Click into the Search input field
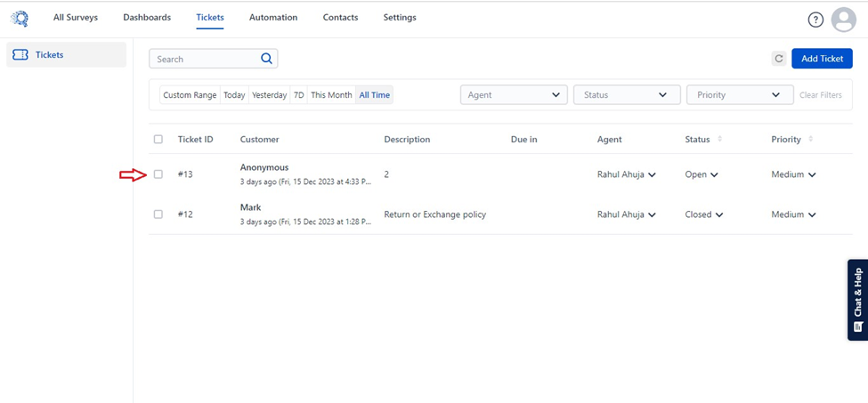This screenshot has width=868, height=403. 205,60
